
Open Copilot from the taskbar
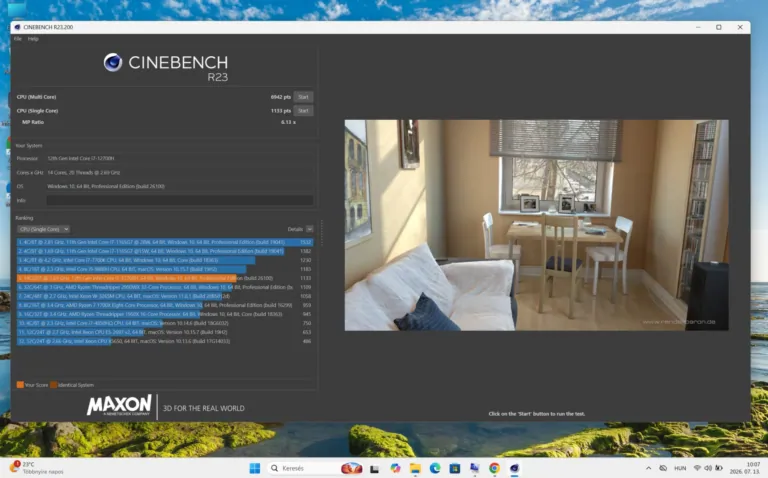pyautogui.click(x=395, y=468)
